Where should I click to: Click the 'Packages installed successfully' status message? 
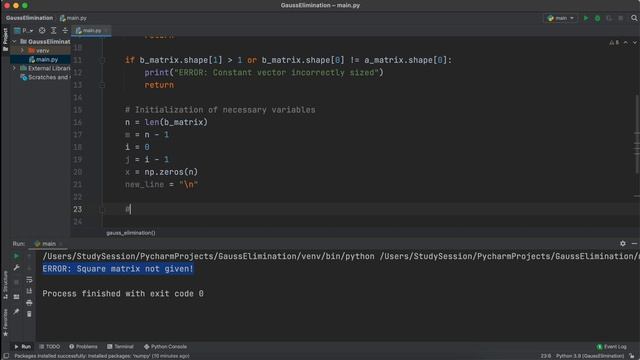[102, 356]
